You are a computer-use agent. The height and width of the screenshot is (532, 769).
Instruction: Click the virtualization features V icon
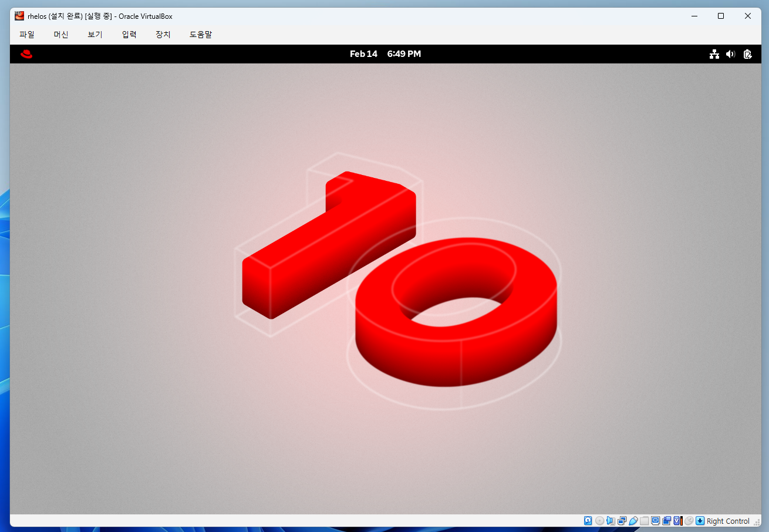tap(678, 521)
